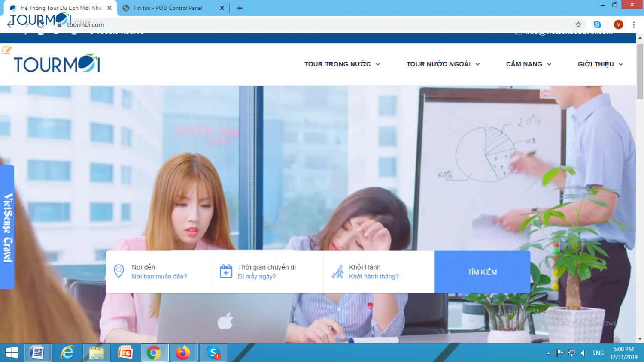The image size is (644, 362).
Task: Open the Chrome profile avatar
Action: click(618, 24)
